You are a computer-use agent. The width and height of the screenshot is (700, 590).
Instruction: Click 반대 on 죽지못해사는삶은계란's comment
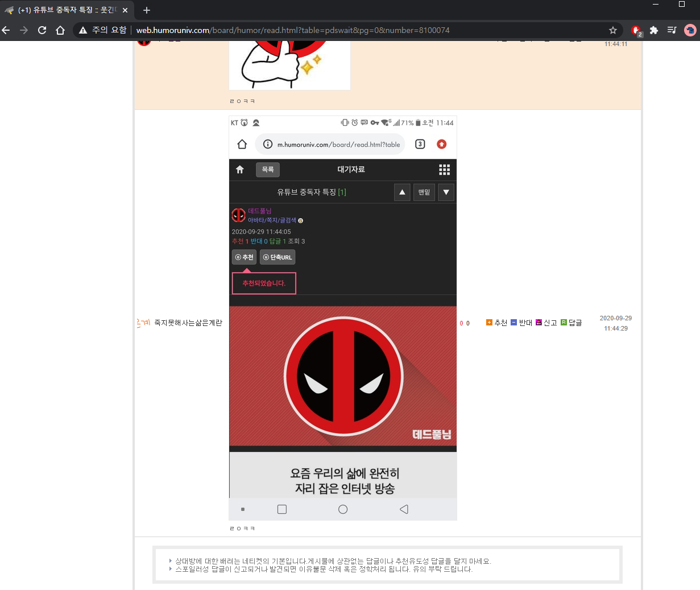click(521, 323)
